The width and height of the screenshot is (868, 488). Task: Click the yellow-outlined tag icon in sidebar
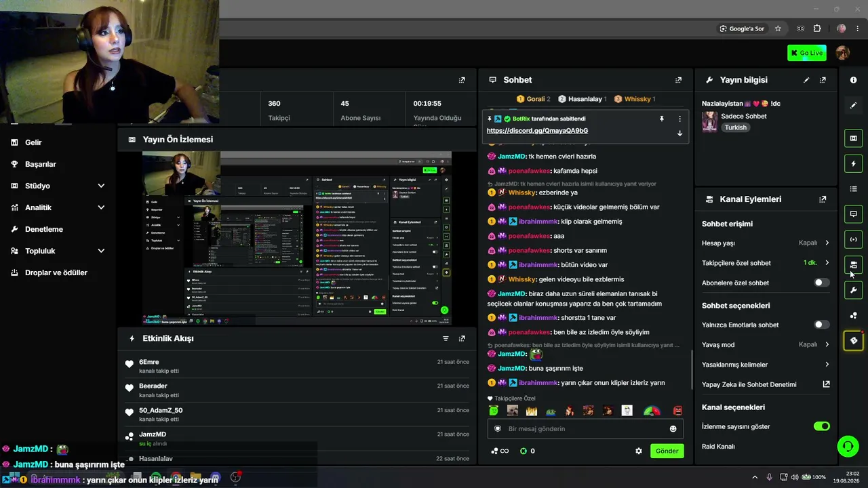point(854,340)
